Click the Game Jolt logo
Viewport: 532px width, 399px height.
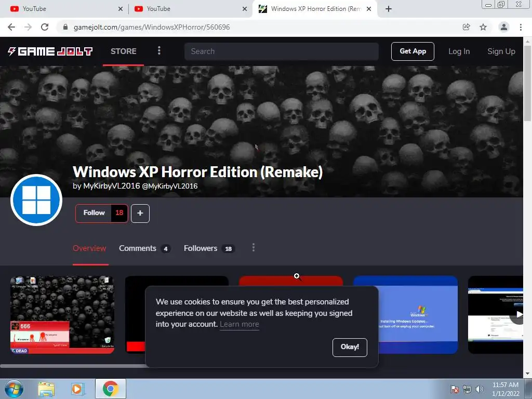click(x=50, y=51)
